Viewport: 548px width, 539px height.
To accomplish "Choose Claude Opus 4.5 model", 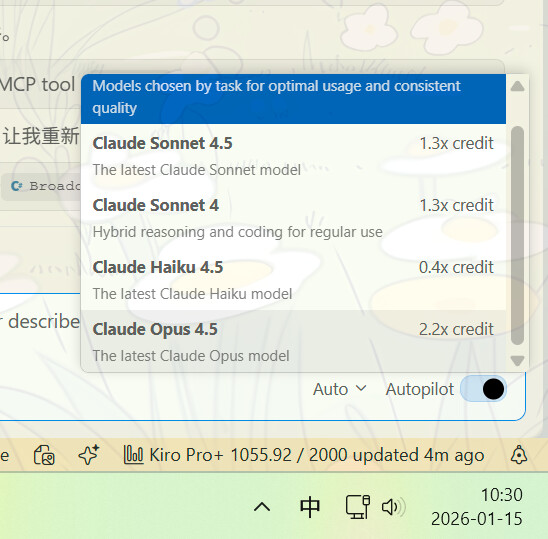I will [293, 341].
